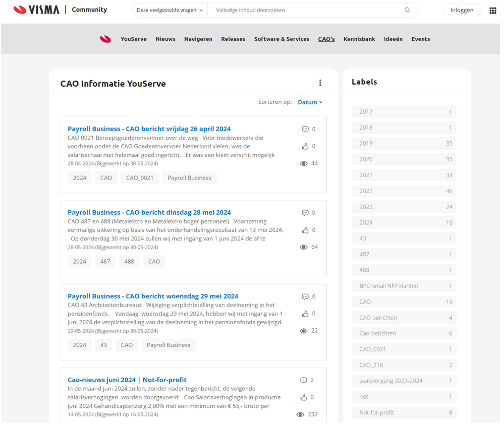
Task: Select 'jaarovergang 2023-2024' label
Action: coord(404,381)
